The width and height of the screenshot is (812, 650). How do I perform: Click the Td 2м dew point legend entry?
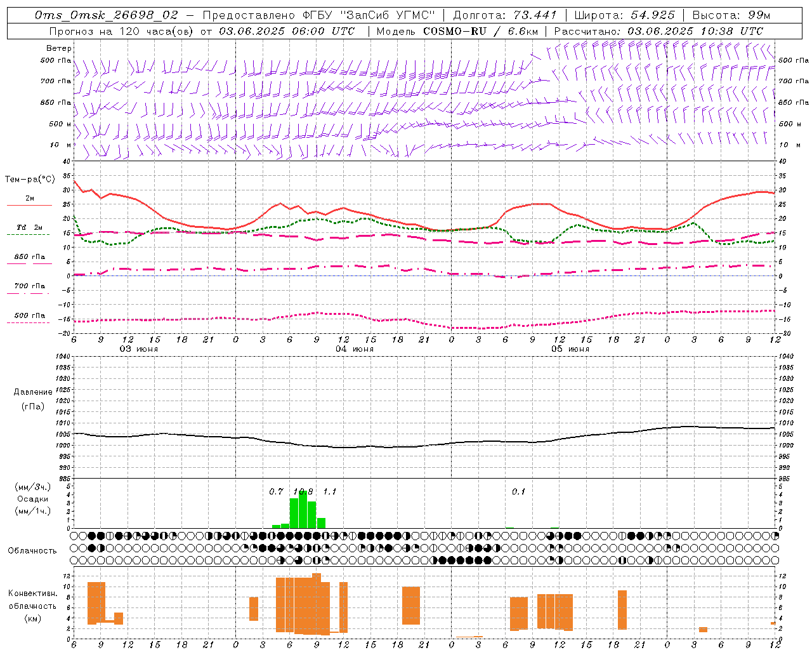29,227
